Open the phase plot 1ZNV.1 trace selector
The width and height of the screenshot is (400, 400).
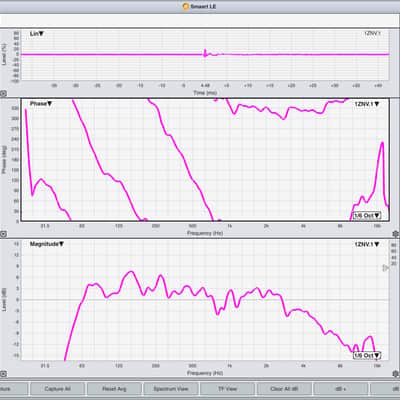click(x=367, y=104)
